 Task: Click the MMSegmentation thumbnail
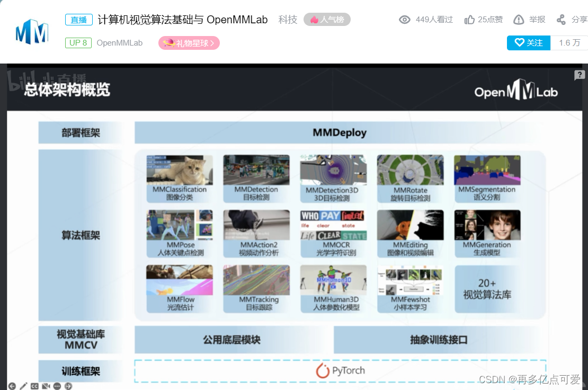point(487,170)
